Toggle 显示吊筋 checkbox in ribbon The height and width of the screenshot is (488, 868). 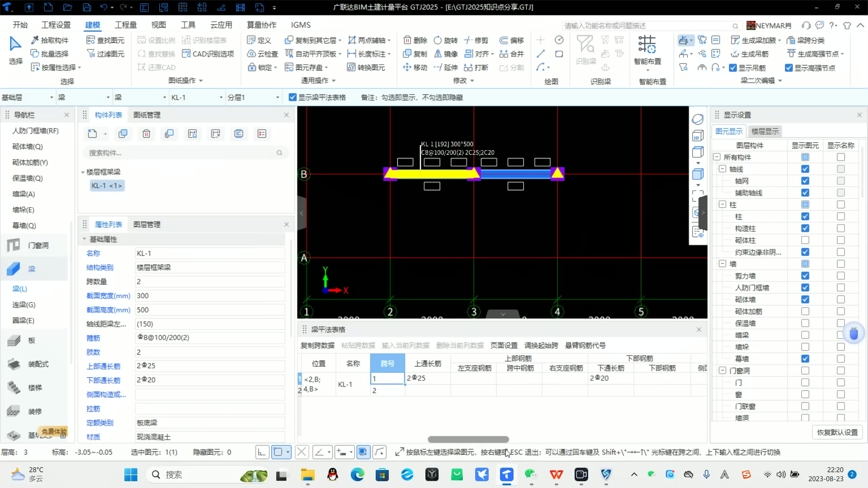(733, 68)
